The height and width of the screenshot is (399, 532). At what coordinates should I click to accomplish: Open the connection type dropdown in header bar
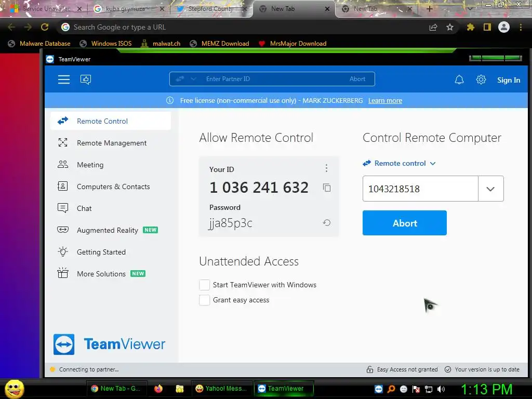193,79
